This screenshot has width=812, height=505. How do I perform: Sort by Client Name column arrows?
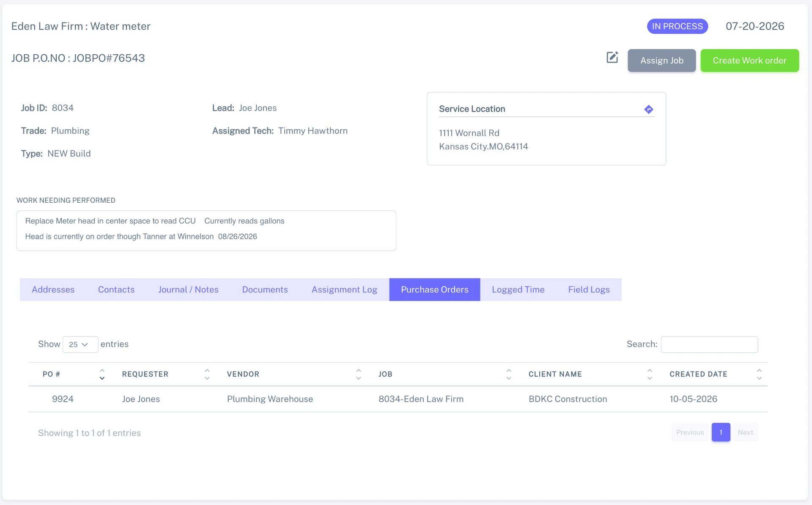(650, 374)
